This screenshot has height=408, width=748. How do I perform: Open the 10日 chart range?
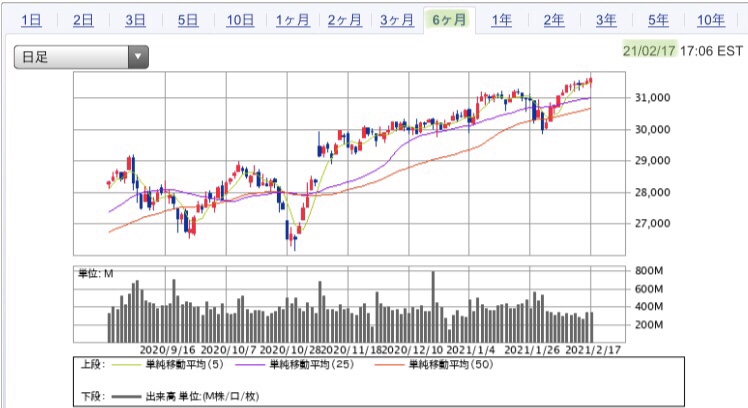tap(240, 20)
